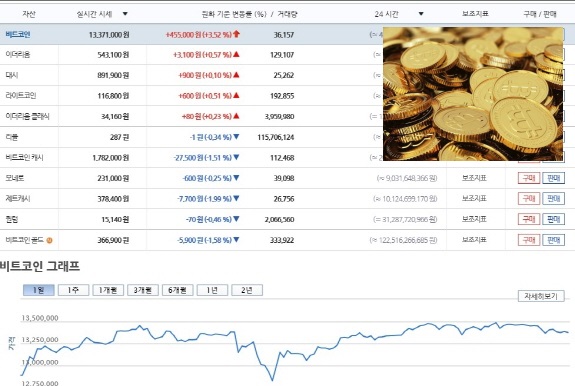Screen dimensions: 575x386
Task: Select the 1주 chart range tab
Action: [x=73, y=290]
